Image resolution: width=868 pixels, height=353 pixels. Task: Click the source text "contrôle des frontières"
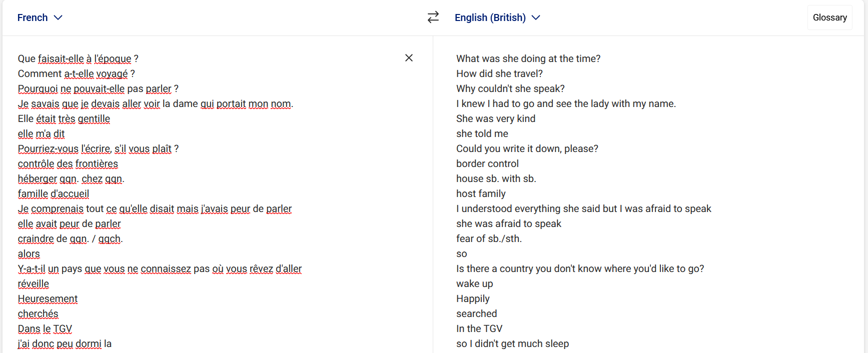point(68,164)
